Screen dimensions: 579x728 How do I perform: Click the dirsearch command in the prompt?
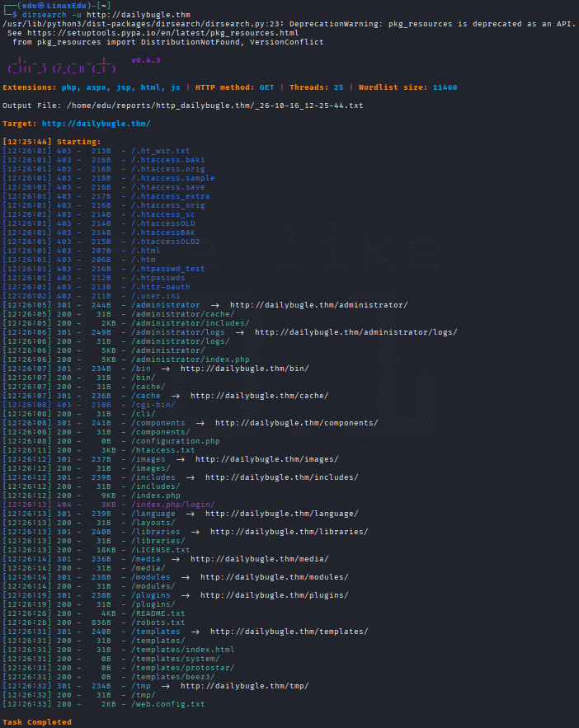click(106, 15)
